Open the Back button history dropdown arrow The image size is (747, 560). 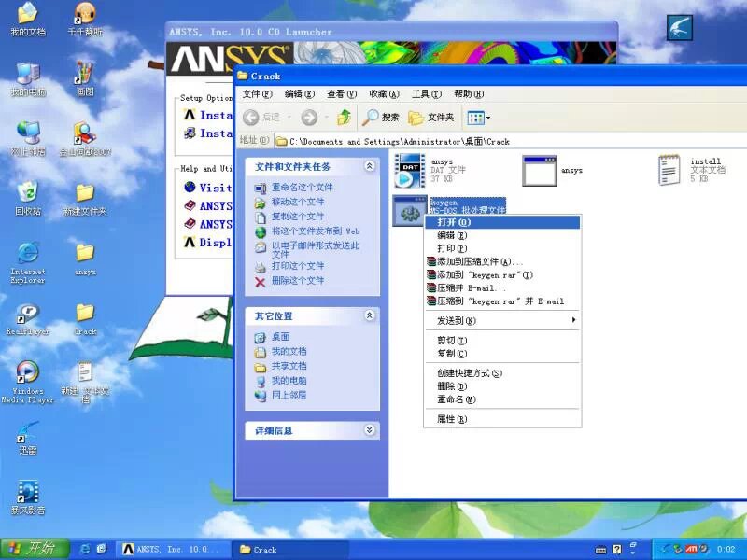pos(289,118)
